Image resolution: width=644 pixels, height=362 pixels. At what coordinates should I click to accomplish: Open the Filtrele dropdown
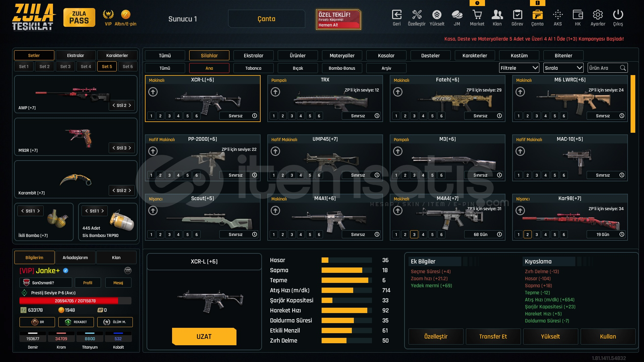click(519, 68)
